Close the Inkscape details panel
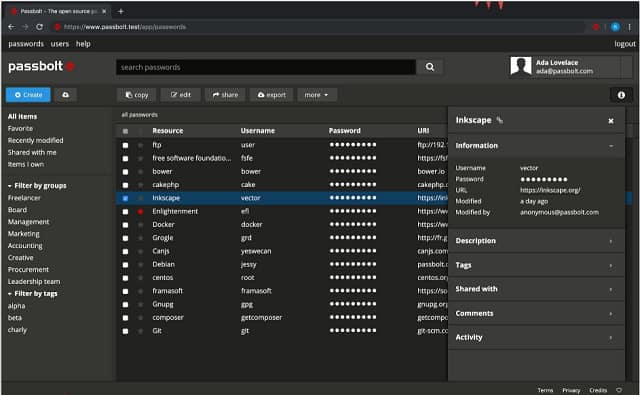Image resolution: width=640 pixels, height=395 pixels. 611,121
